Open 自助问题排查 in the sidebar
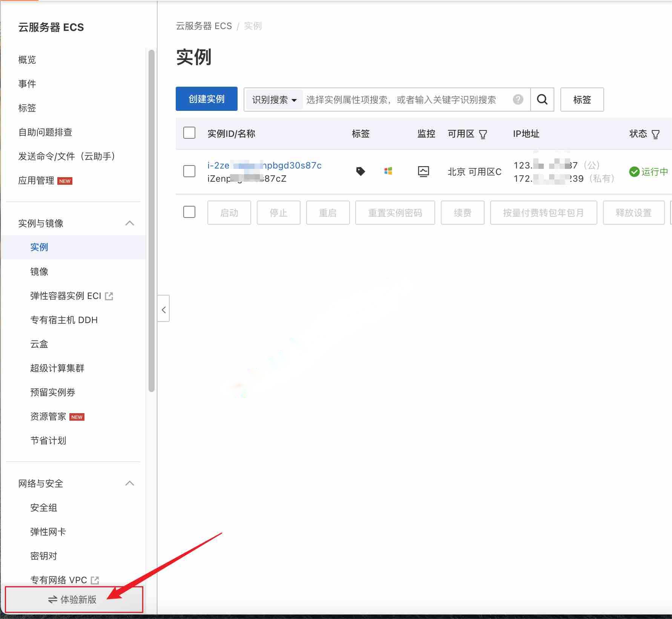The height and width of the screenshot is (619, 672). tap(45, 132)
